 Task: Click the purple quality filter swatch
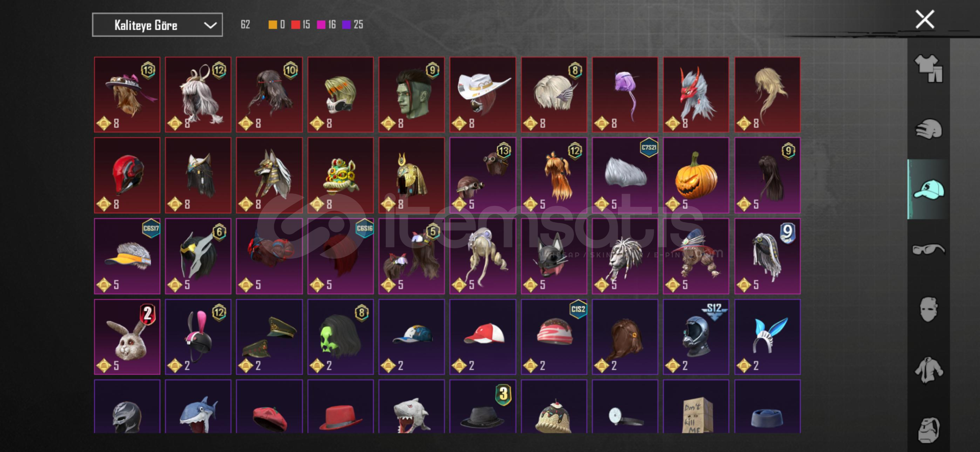point(346,25)
